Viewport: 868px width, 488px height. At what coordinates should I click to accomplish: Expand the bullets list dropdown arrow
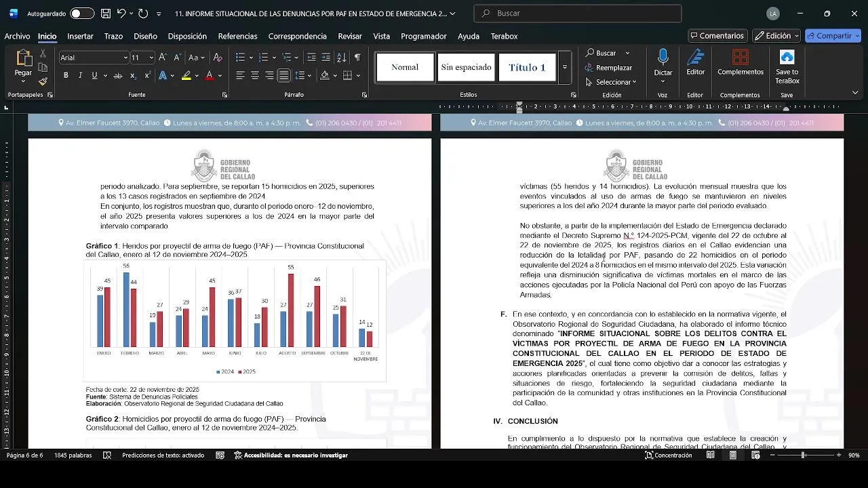(251, 58)
